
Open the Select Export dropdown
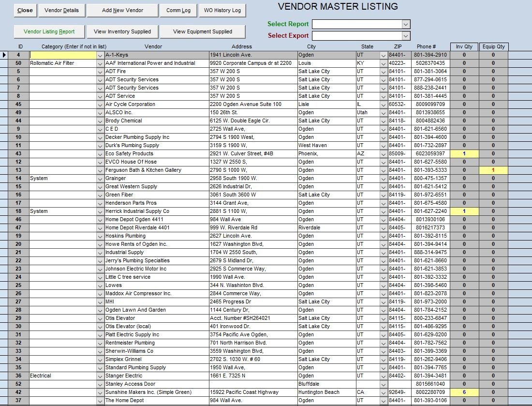405,35
